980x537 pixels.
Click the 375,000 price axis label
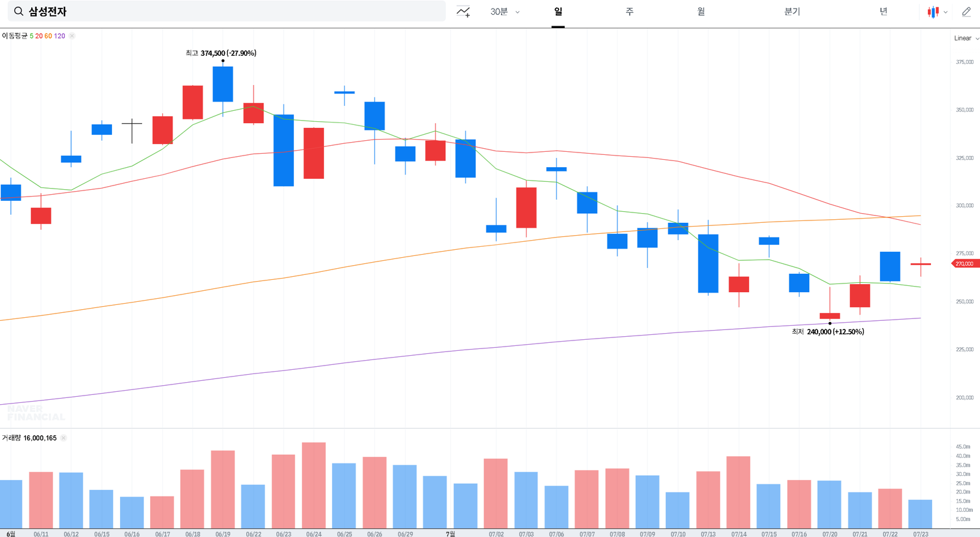point(965,62)
